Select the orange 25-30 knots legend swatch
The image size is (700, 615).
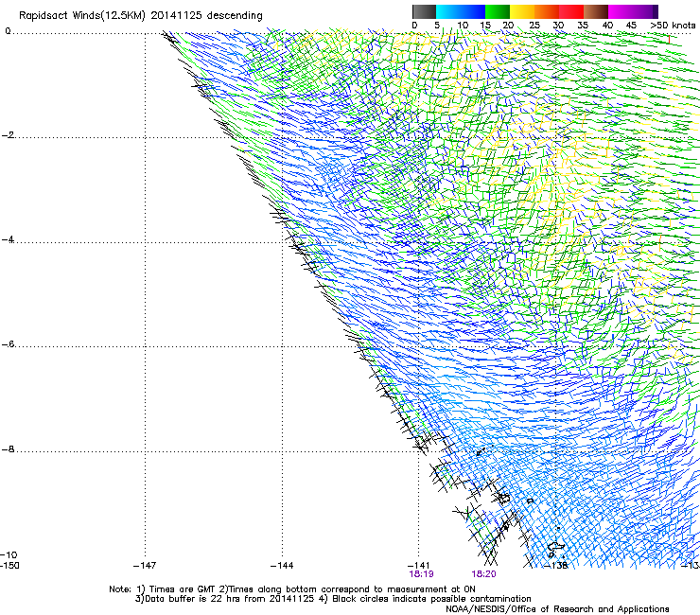(x=547, y=11)
